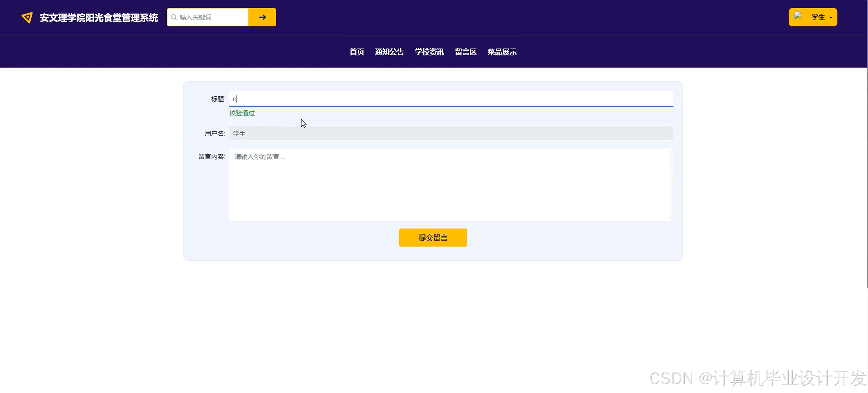Click the yellow triangle logo icon

click(x=27, y=17)
